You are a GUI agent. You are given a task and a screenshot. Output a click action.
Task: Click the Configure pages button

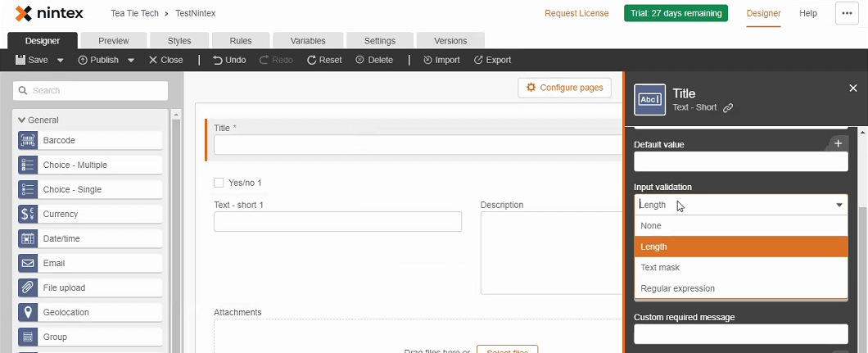click(565, 88)
